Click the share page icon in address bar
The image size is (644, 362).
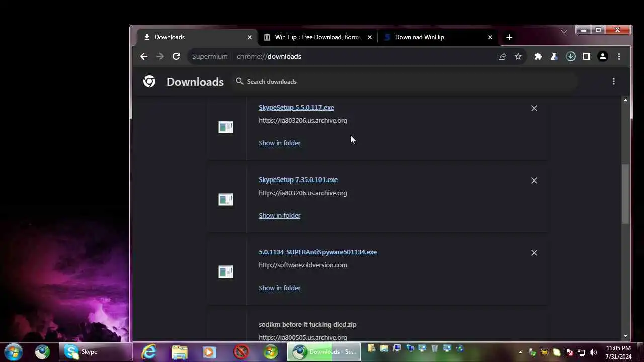(502, 56)
